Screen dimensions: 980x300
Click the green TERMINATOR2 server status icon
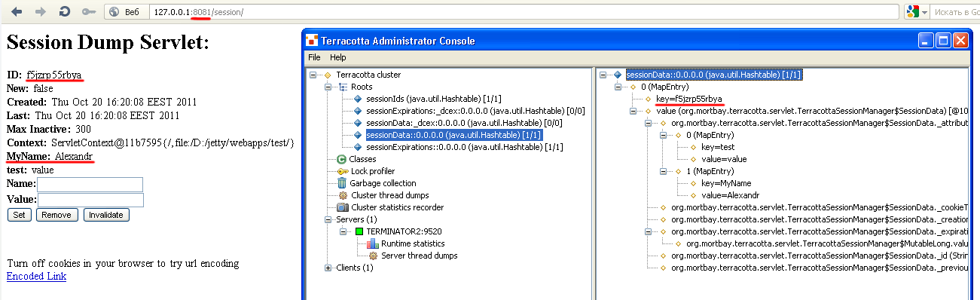359,231
